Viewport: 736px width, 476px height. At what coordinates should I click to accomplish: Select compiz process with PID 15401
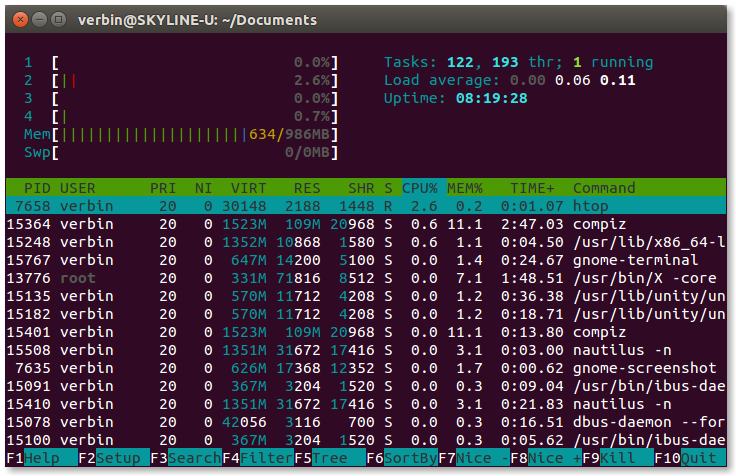coord(366,332)
